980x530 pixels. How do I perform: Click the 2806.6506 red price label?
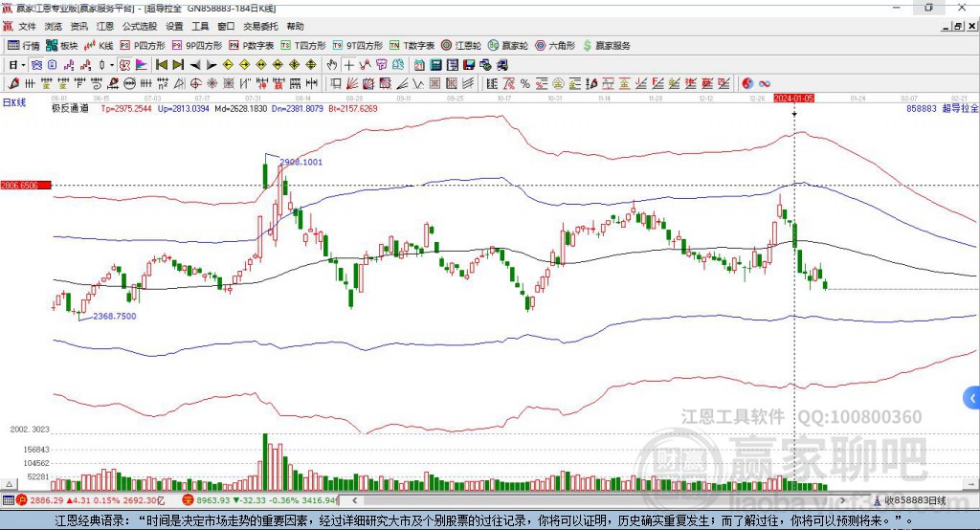26,185
